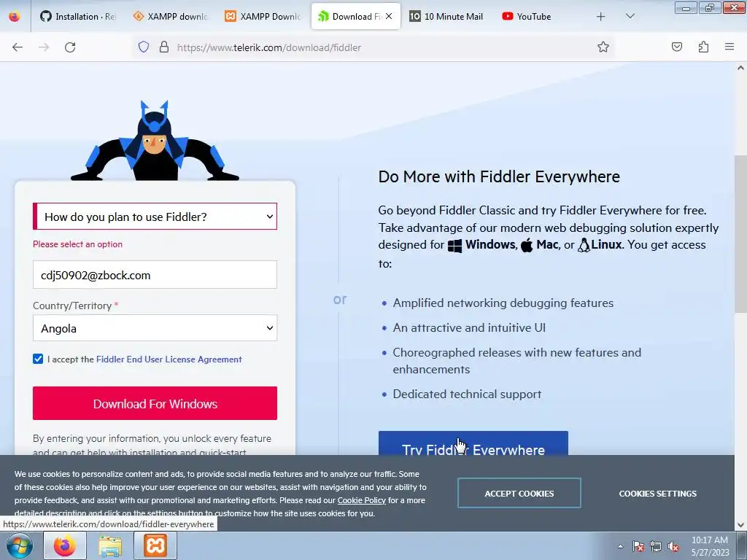The width and height of the screenshot is (747, 560).
Task: Open the site security padlock icon
Action: click(x=164, y=47)
